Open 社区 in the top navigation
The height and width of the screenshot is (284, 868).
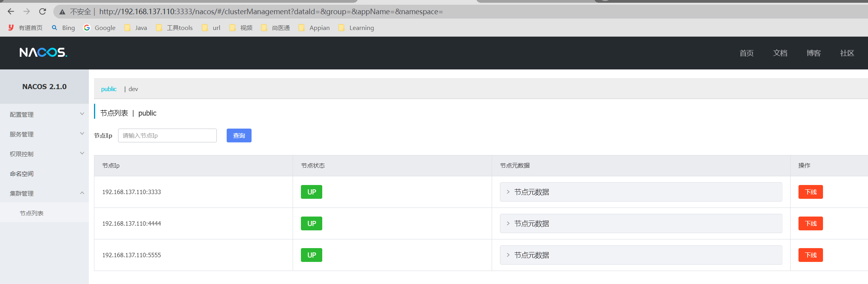pos(847,53)
